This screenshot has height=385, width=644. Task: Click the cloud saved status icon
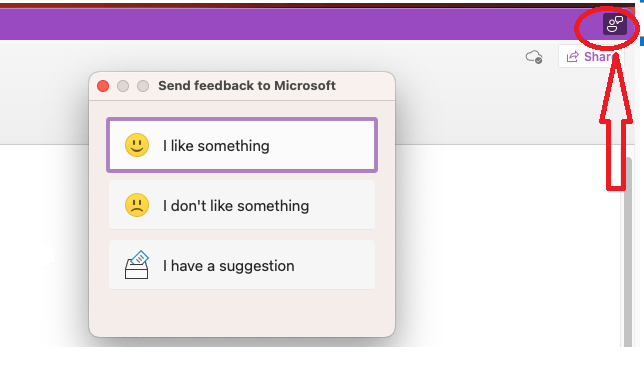coord(534,57)
